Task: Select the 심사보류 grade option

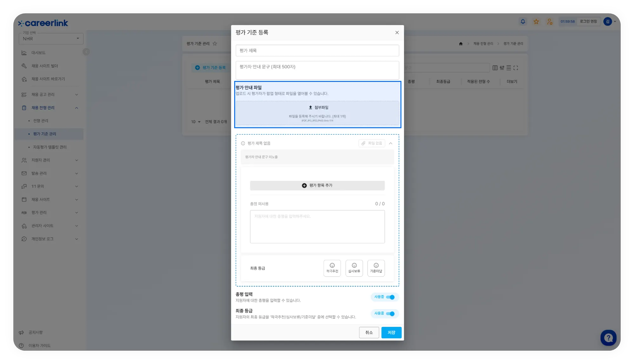Action: (x=354, y=268)
